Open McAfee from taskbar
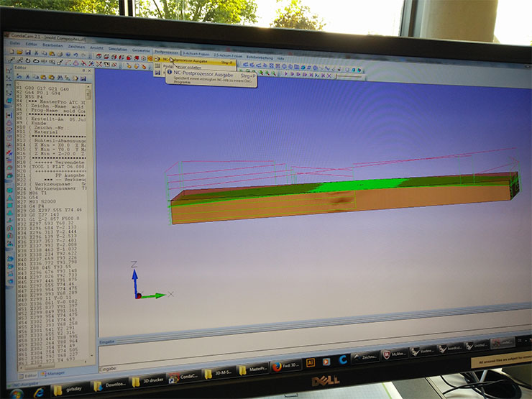Screen dimensions: 532x399 point(393,354)
